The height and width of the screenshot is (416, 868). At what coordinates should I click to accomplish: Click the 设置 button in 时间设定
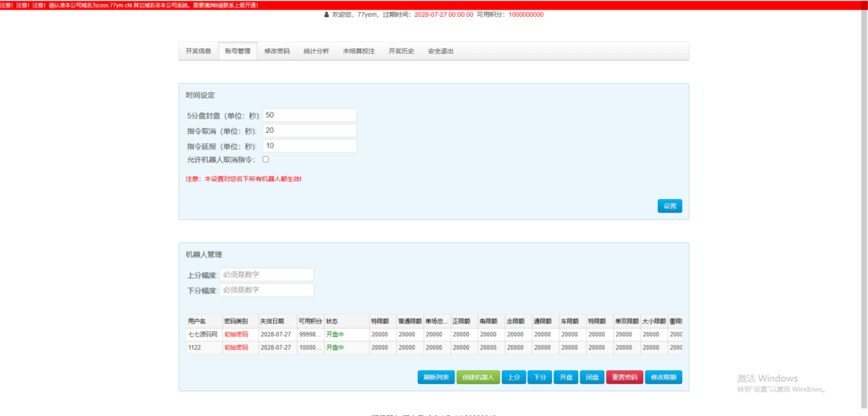[670, 206]
